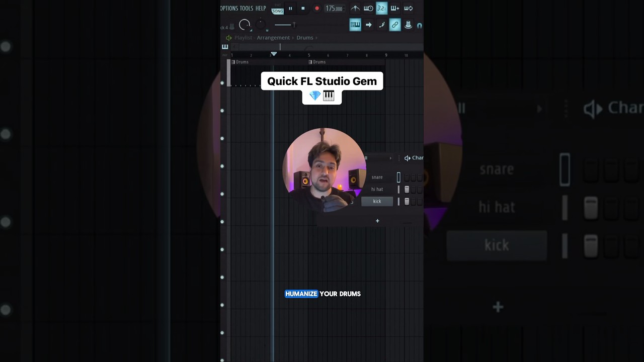Image resolution: width=644 pixels, height=362 pixels.
Task: Select the hi hat channel button
Action: pos(377,189)
